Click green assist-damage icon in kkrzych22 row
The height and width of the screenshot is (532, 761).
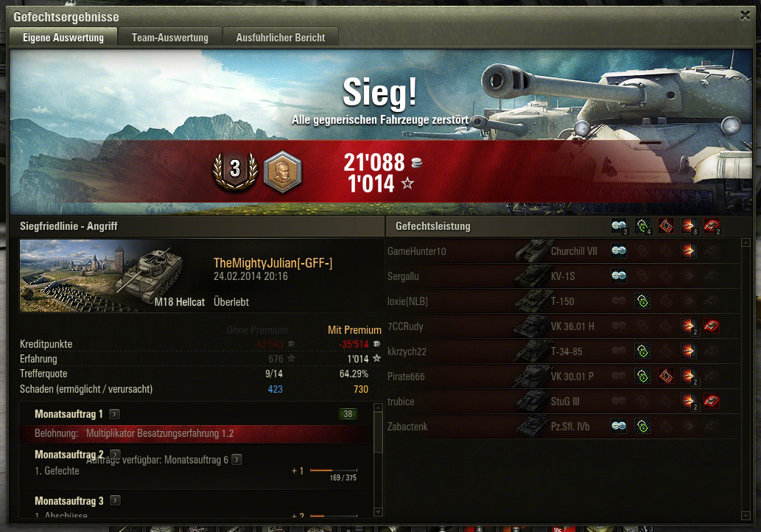click(642, 351)
